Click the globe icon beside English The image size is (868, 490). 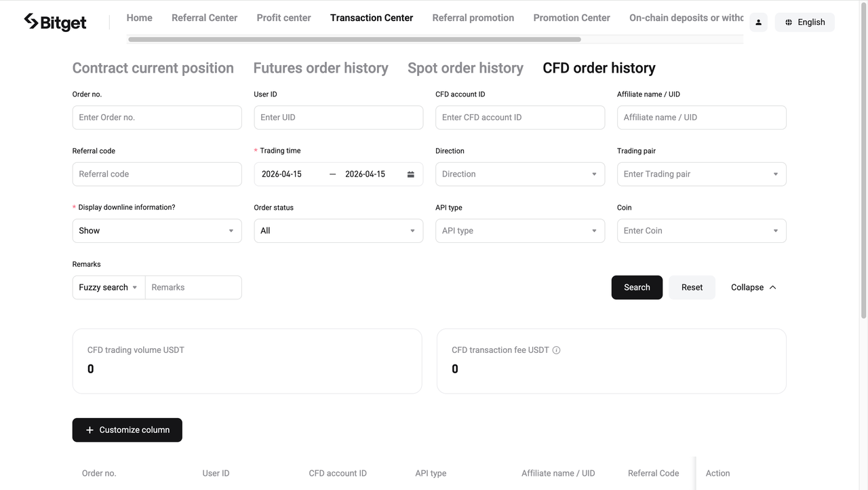click(788, 22)
